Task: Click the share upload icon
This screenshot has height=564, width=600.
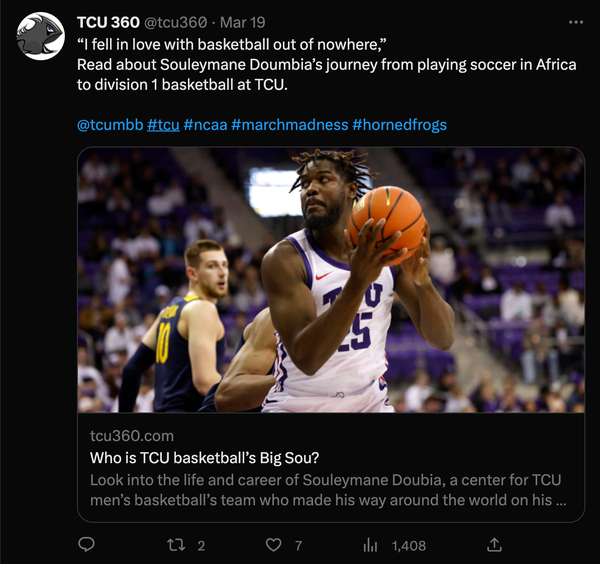Action: tap(494, 545)
